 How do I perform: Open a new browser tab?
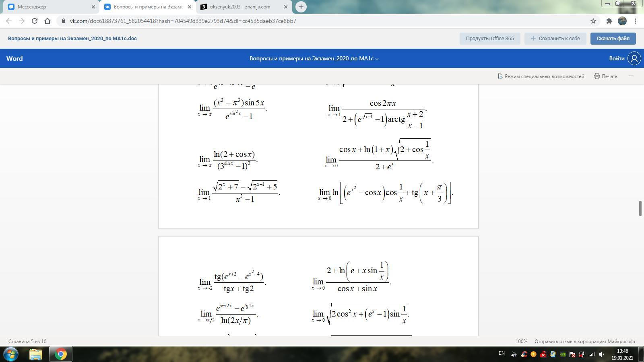pos(301,7)
